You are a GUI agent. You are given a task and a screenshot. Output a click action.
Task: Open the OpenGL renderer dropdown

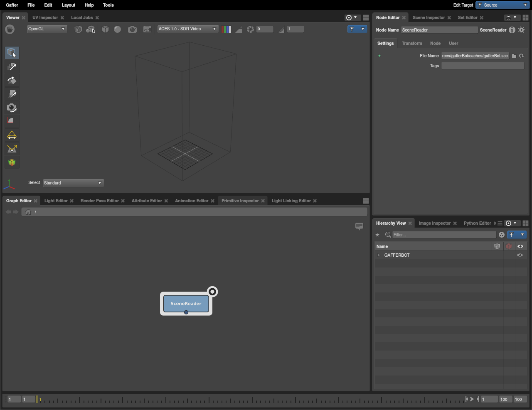pos(47,29)
